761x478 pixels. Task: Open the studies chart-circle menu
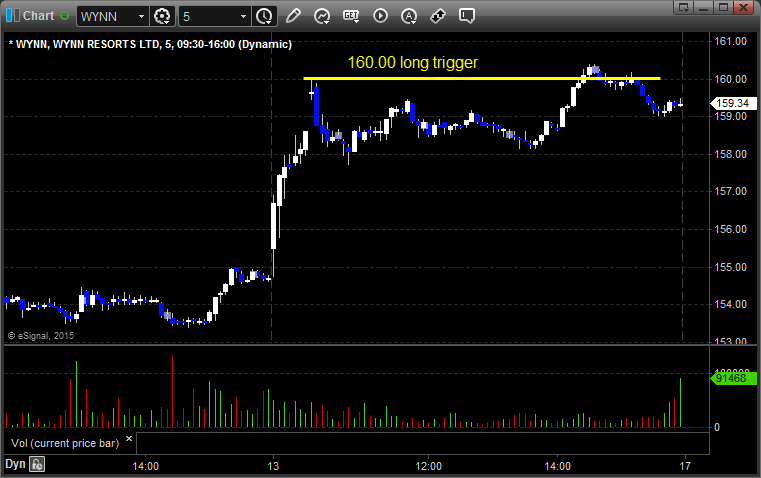[322, 16]
